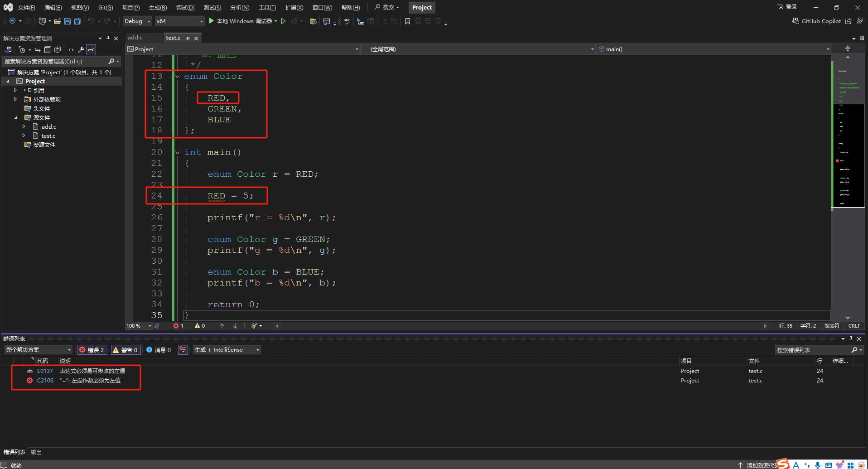Click the open file folder icon

[x=58, y=21]
